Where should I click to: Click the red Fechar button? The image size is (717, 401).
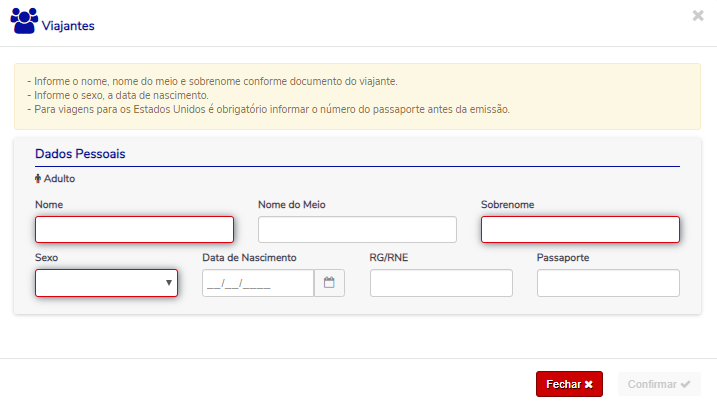click(x=569, y=384)
